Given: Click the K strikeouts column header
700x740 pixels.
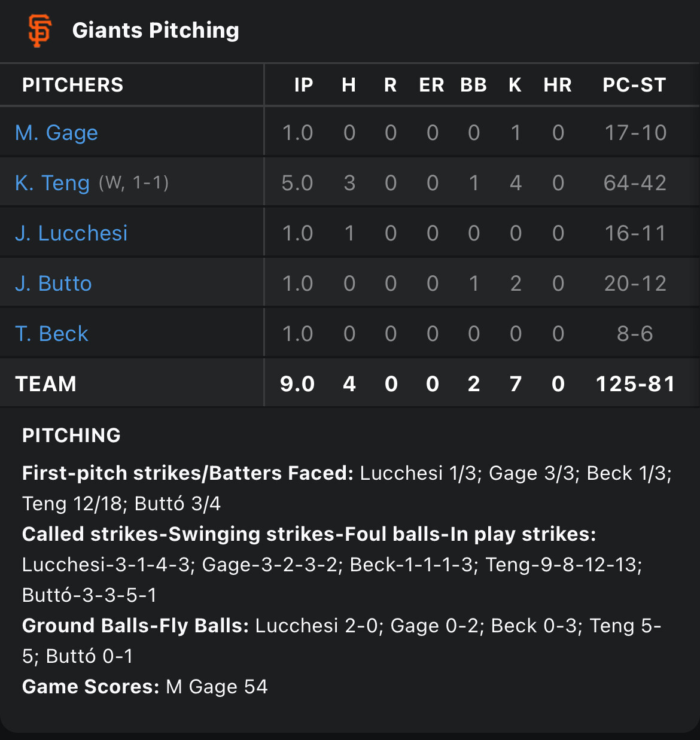Looking at the screenshot, I should [515, 85].
